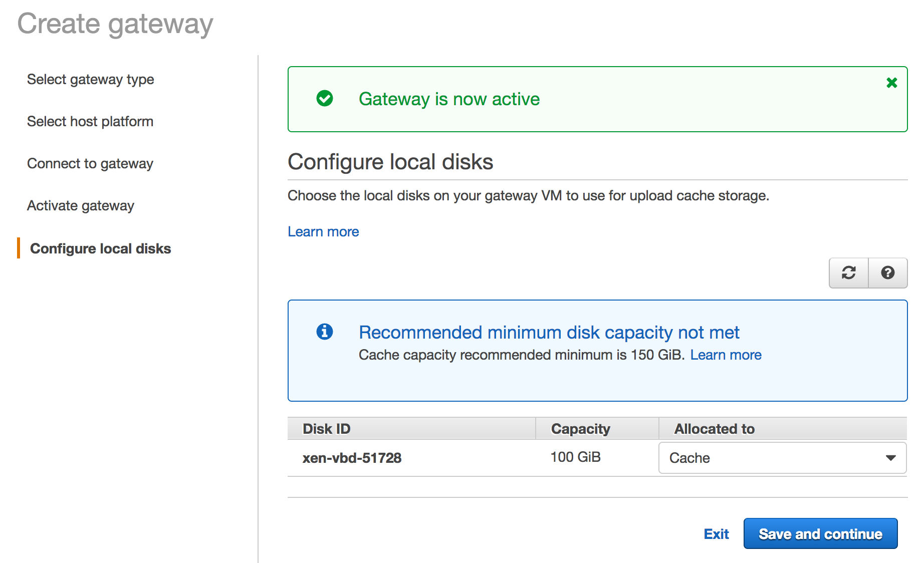Click the Exit link
924x563 pixels.
pyautogui.click(x=716, y=534)
